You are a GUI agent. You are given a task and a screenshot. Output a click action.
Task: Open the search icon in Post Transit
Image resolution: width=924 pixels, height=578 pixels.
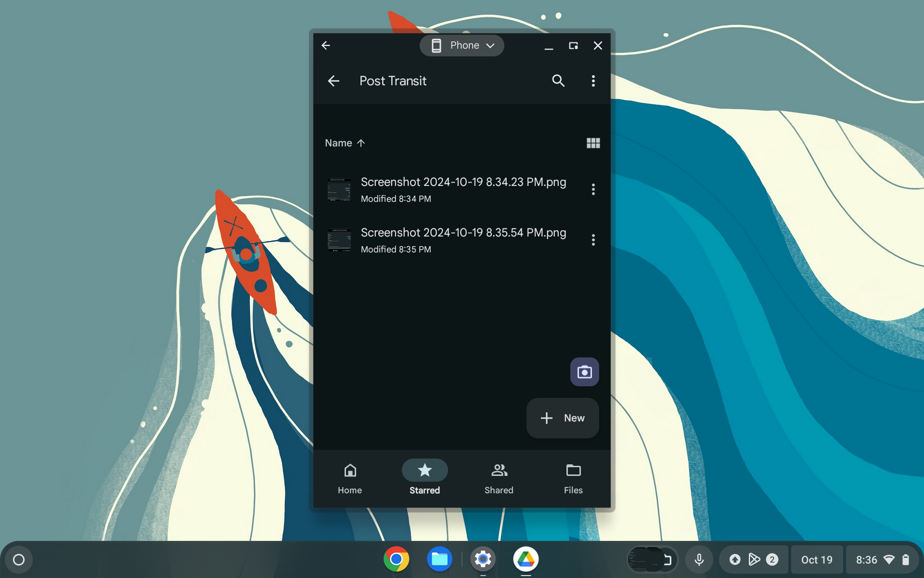click(x=558, y=80)
